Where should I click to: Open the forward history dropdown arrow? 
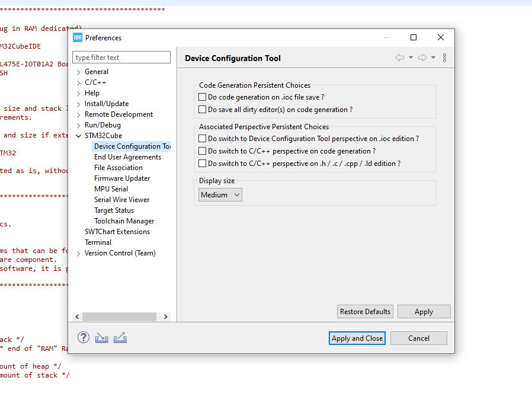[x=433, y=57]
